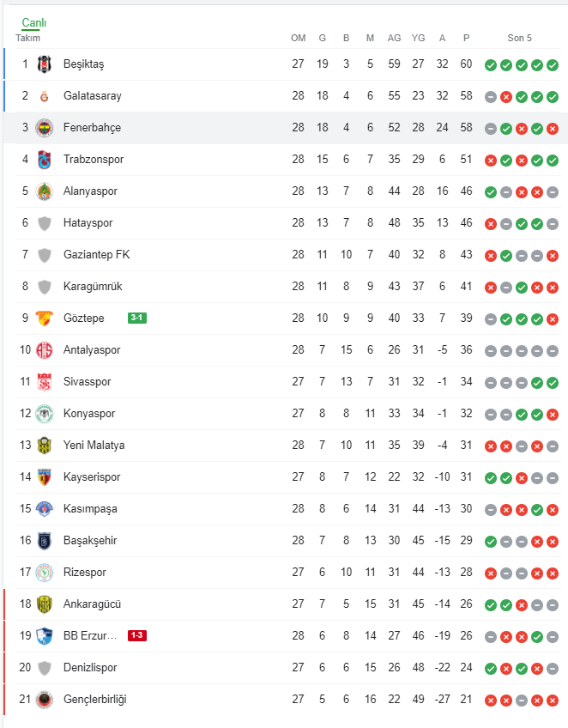Click BB Erzurum's live 1-3 score badge

(137, 636)
